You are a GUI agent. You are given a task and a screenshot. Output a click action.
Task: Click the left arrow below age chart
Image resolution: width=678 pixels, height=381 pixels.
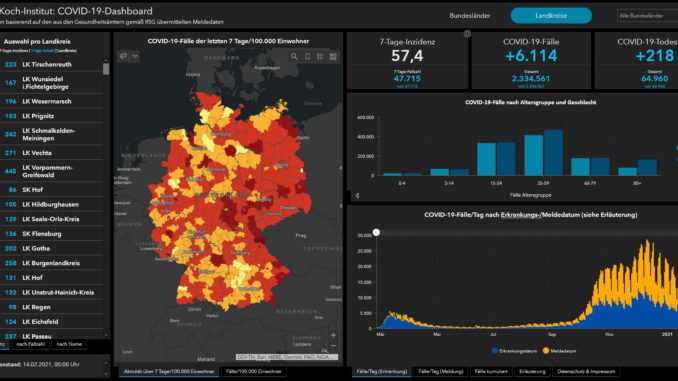(357, 195)
